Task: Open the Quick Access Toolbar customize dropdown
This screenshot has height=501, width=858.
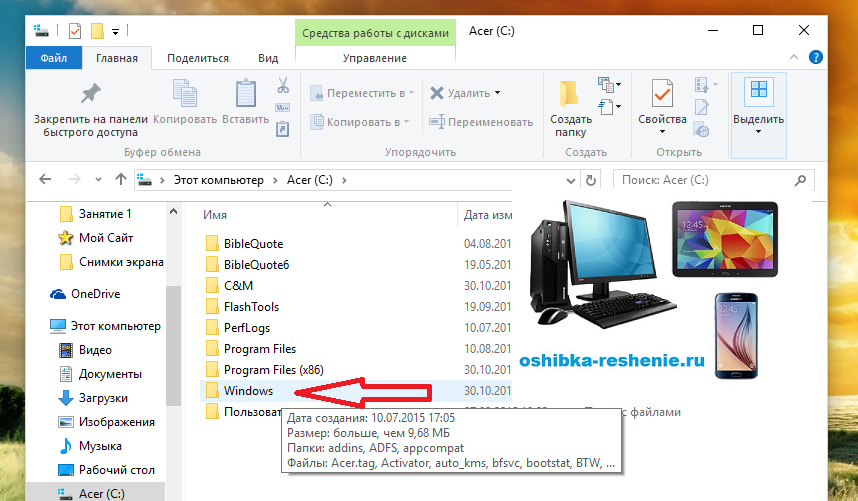Action: 115,32
